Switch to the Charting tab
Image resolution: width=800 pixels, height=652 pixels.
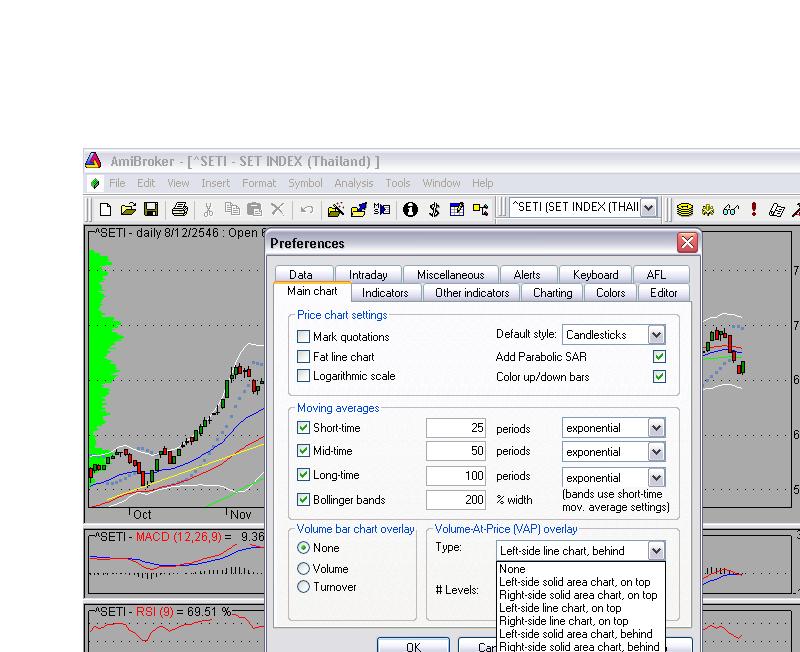[553, 293]
